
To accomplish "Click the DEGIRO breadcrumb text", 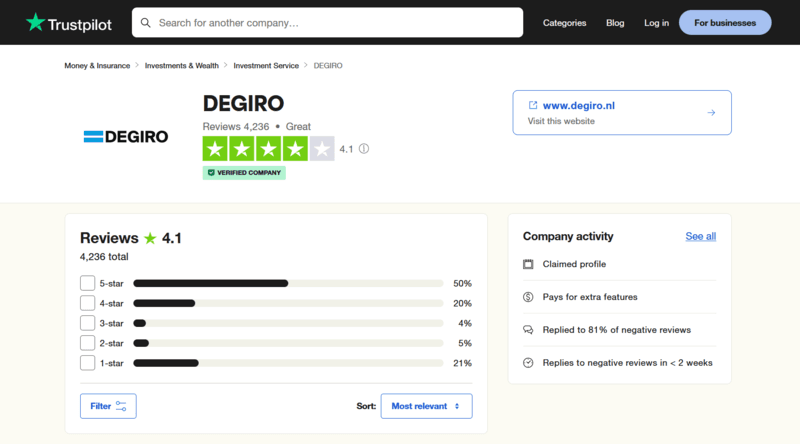I will 328,65.
